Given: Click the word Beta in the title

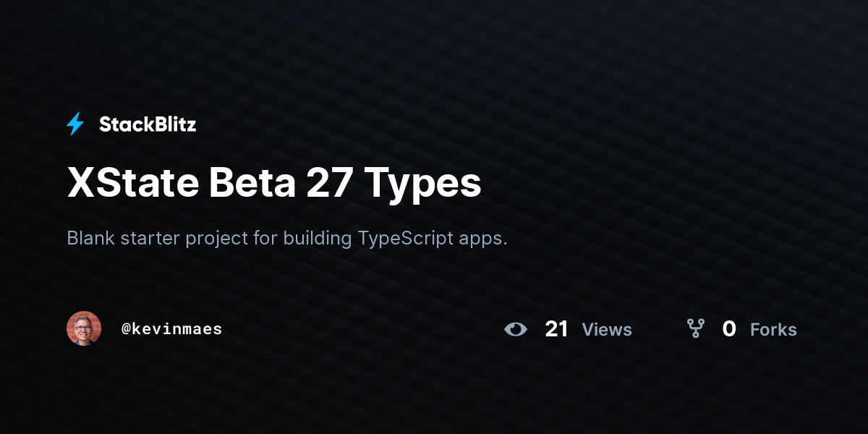Looking at the screenshot, I should [x=252, y=183].
